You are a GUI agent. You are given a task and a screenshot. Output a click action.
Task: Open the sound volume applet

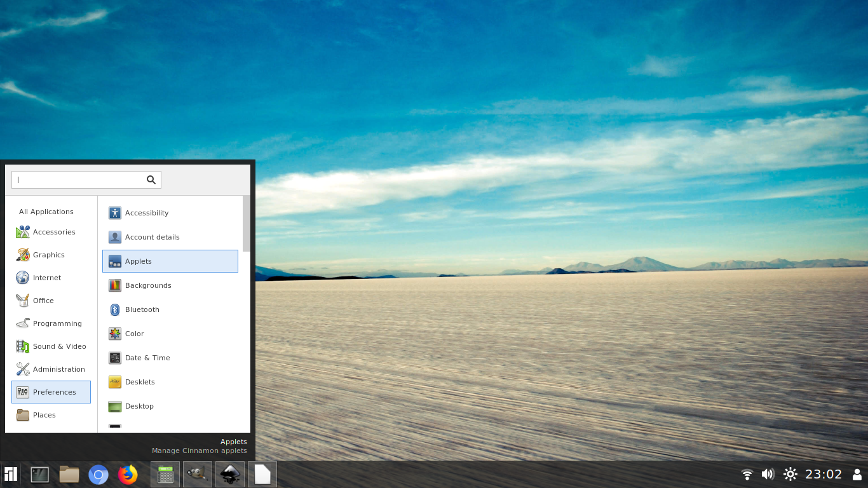coord(768,474)
